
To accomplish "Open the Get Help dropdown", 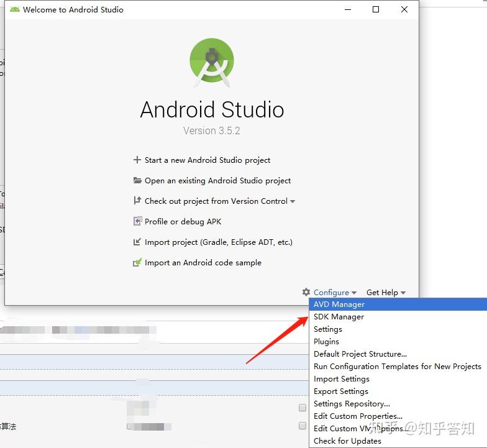I will coord(386,292).
